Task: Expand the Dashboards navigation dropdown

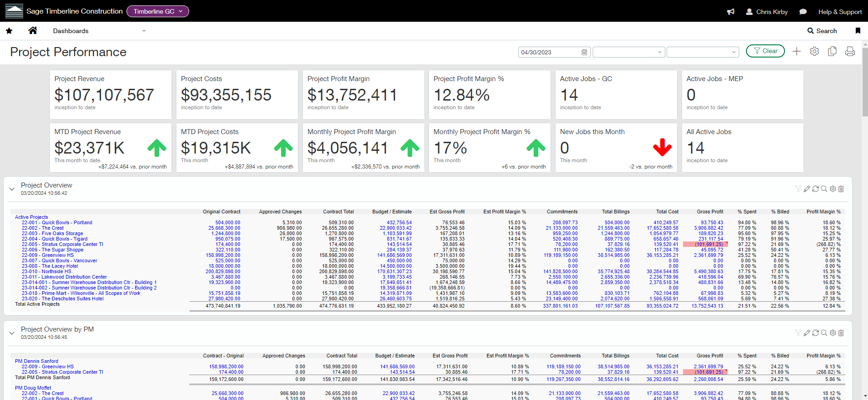Action: click(x=99, y=31)
